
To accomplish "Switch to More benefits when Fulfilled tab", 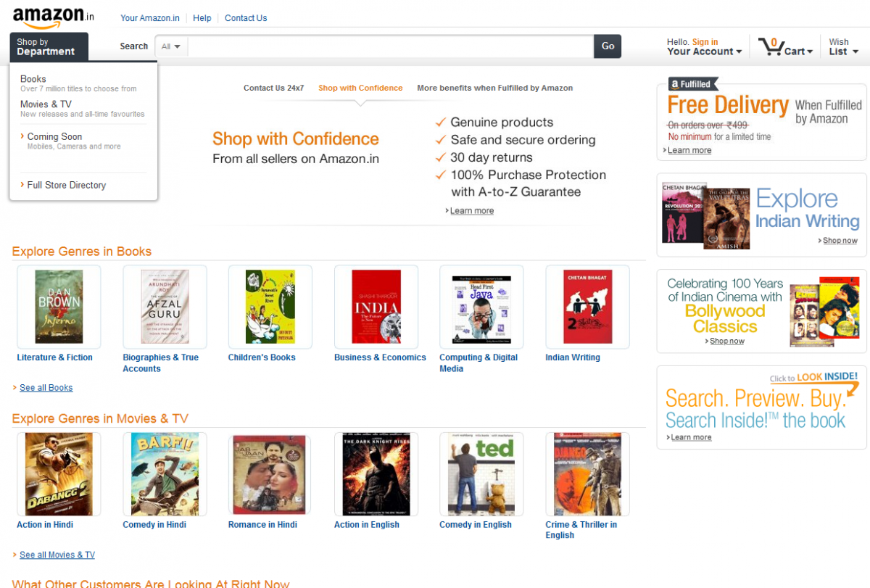I will (494, 88).
